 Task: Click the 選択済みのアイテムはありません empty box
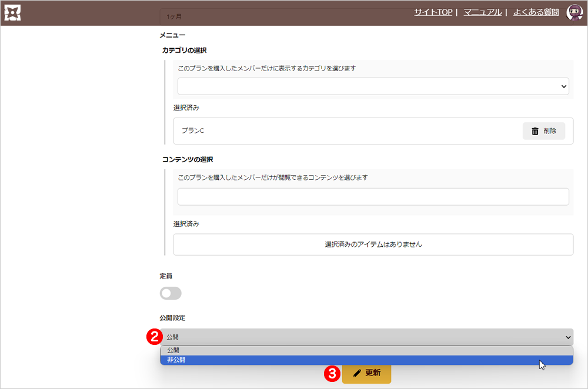pyautogui.click(x=373, y=244)
